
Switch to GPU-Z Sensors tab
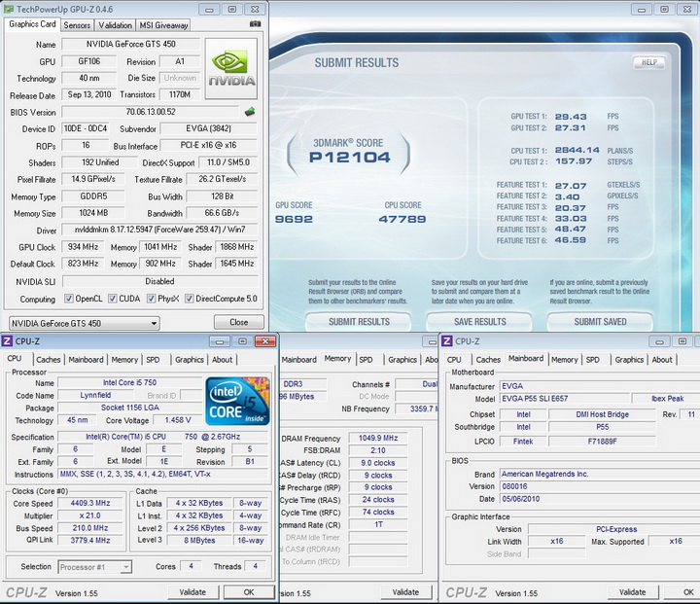coord(77,25)
